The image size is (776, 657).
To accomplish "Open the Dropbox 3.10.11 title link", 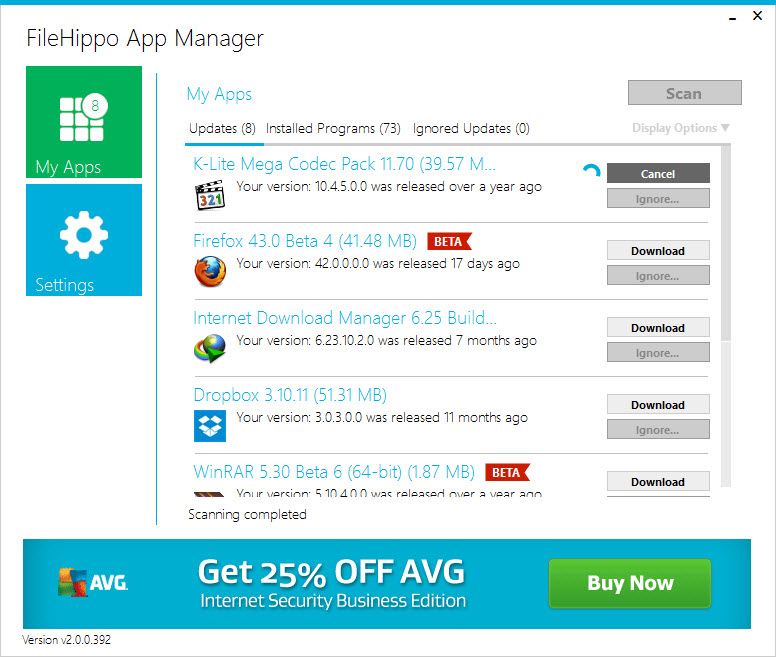I will [x=290, y=395].
